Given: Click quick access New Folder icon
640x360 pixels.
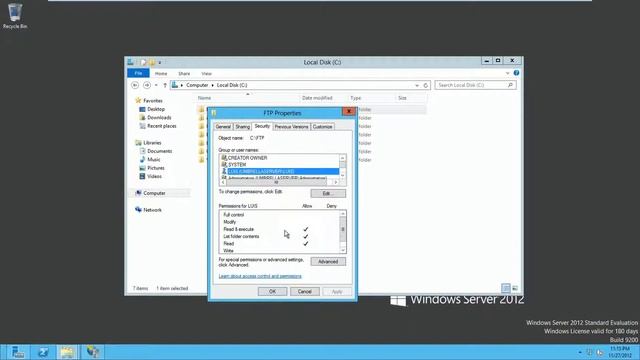Looking at the screenshot, I should coord(152,62).
